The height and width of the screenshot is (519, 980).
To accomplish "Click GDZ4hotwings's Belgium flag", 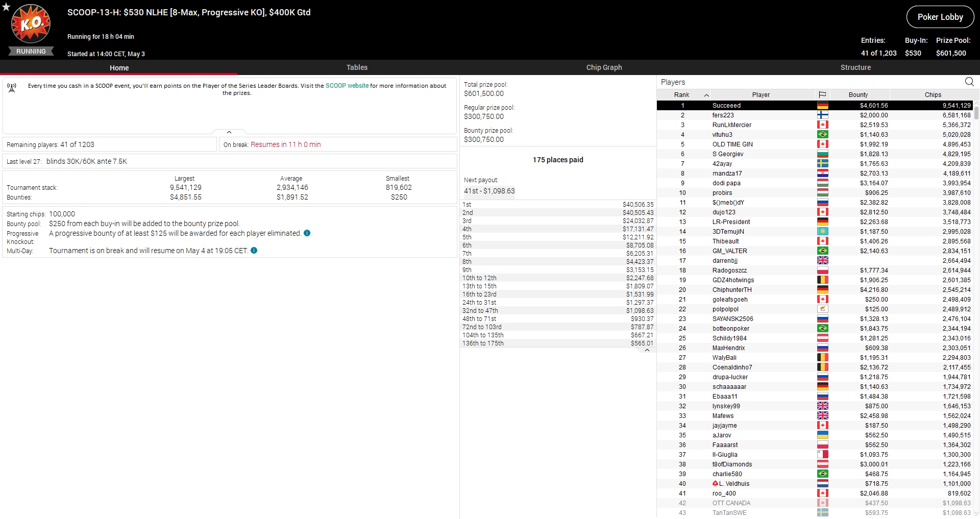I will pos(822,280).
